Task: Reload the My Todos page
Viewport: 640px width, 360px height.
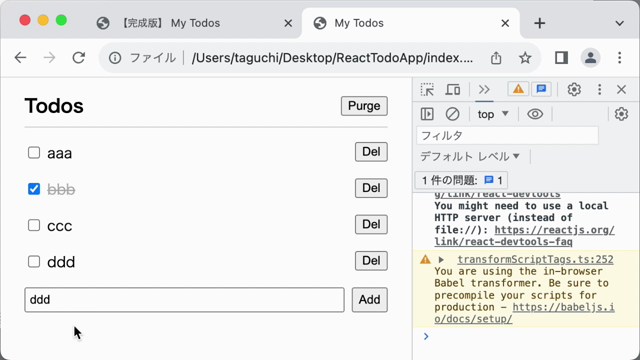Action: pyautogui.click(x=78, y=58)
